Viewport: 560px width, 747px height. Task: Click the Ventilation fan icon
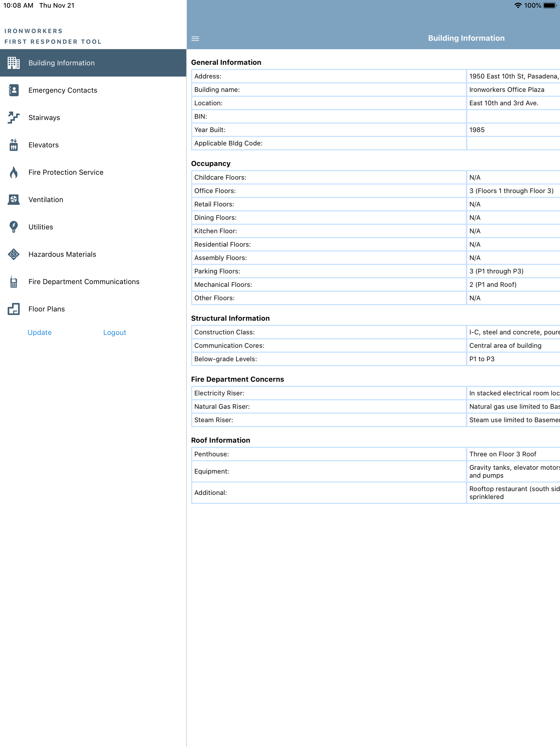click(13, 200)
